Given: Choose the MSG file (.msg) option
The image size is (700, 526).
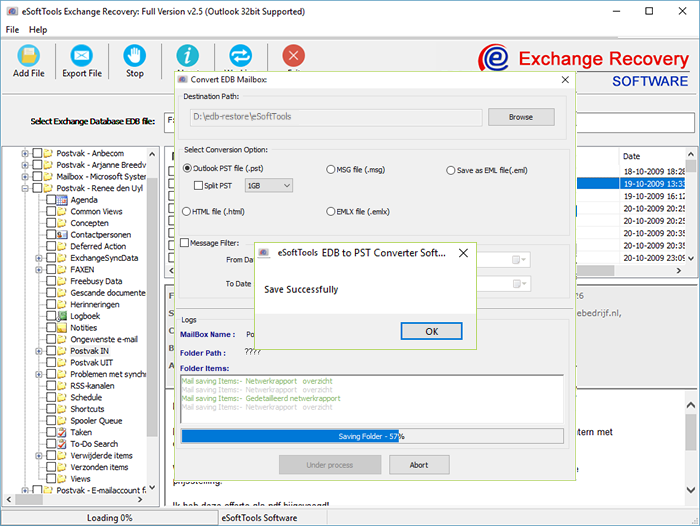Looking at the screenshot, I should tap(330, 170).
